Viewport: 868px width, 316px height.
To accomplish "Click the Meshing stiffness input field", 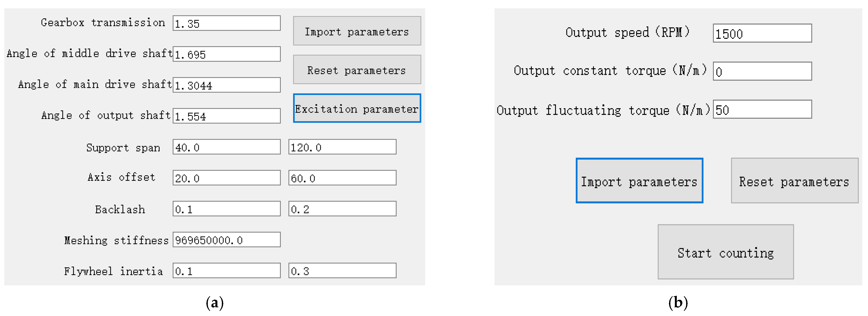I will click(x=227, y=240).
